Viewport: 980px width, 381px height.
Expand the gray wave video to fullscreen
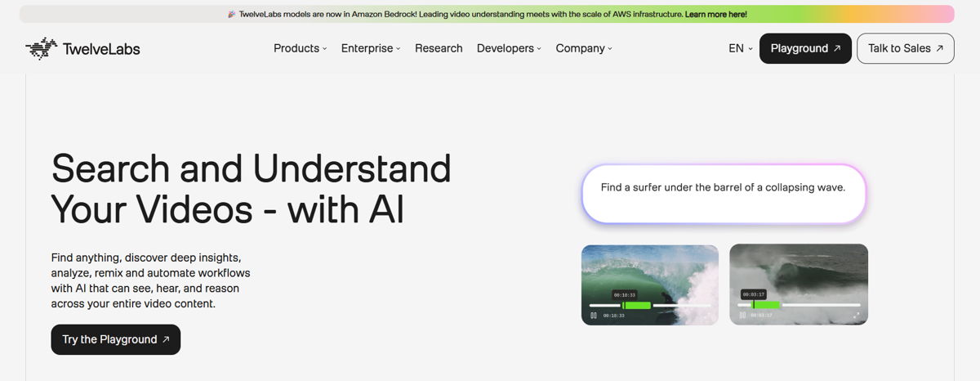(x=857, y=315)
